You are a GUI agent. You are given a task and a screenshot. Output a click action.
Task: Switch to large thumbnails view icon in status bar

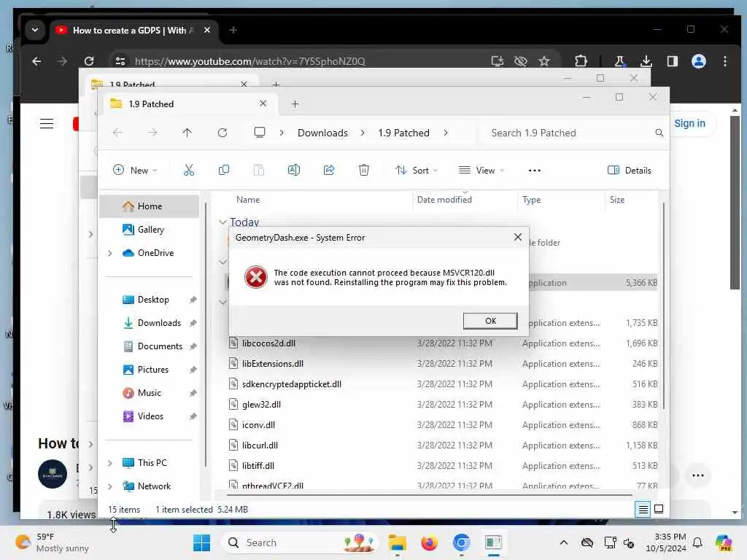pyautogui.click(x=659, y=509)
